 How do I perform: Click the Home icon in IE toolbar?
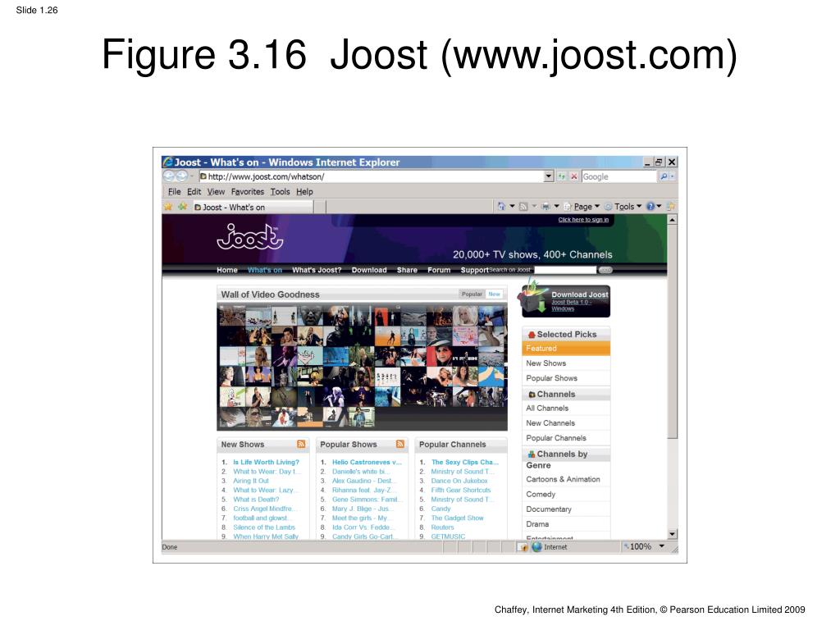point(501,206)
